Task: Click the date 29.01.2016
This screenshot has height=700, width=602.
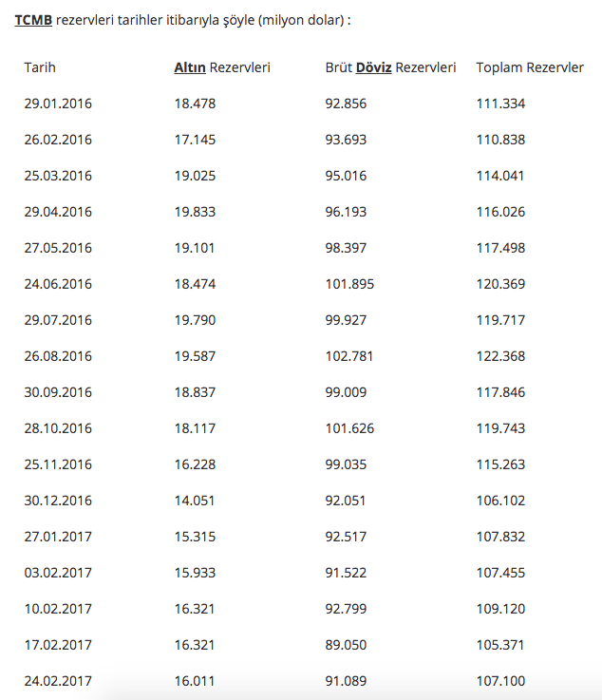Action: click(58, 104)
